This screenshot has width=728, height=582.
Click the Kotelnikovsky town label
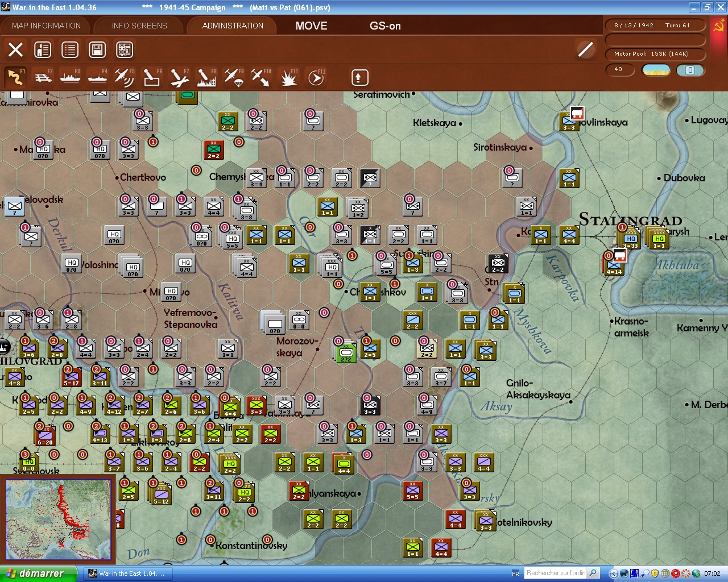click(524, 522)
